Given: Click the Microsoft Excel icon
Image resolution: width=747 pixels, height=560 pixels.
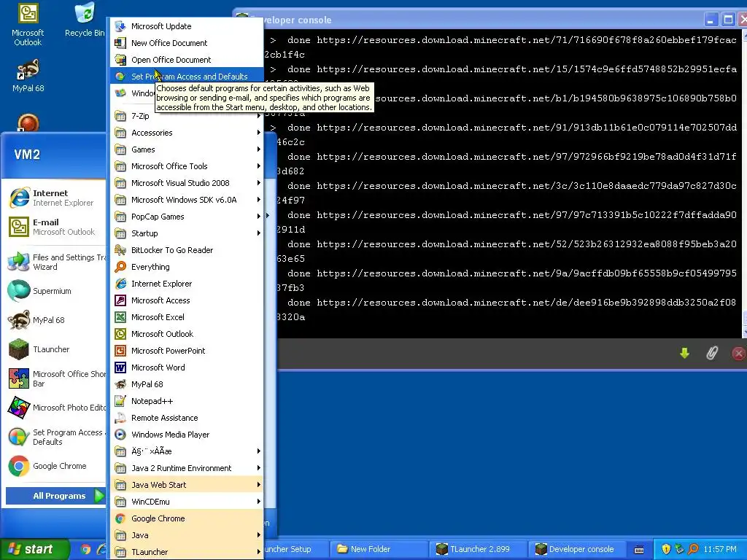Looking at the screenshot, I should [120, 317].
